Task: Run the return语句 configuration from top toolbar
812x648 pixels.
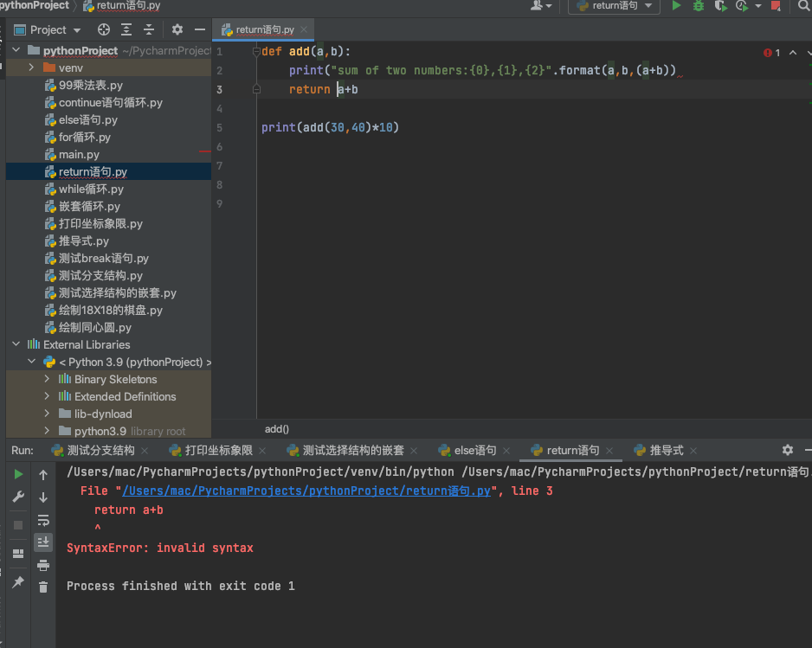Action: 676,6
